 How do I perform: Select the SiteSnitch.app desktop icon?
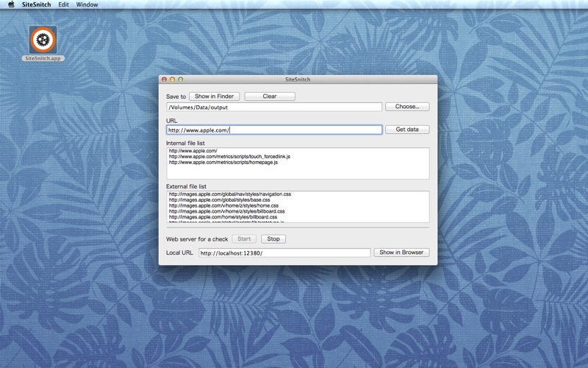pos(43,43)
